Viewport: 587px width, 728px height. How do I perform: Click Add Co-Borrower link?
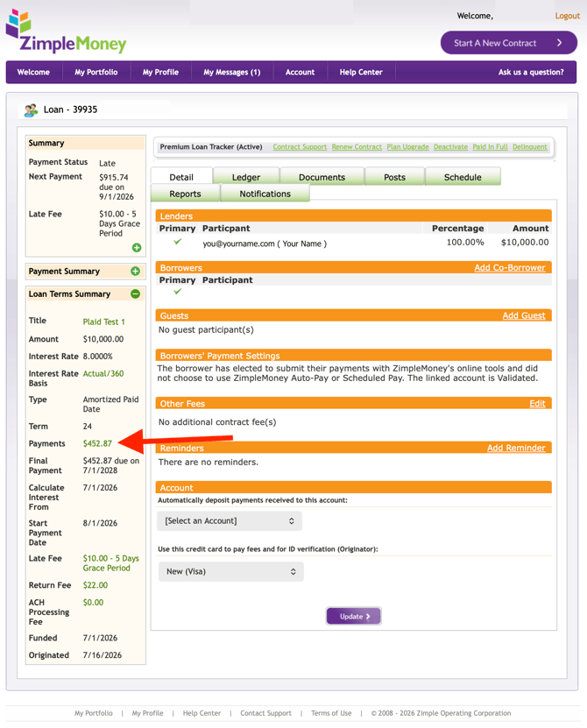pyautogui.click(x=509, y=268)
